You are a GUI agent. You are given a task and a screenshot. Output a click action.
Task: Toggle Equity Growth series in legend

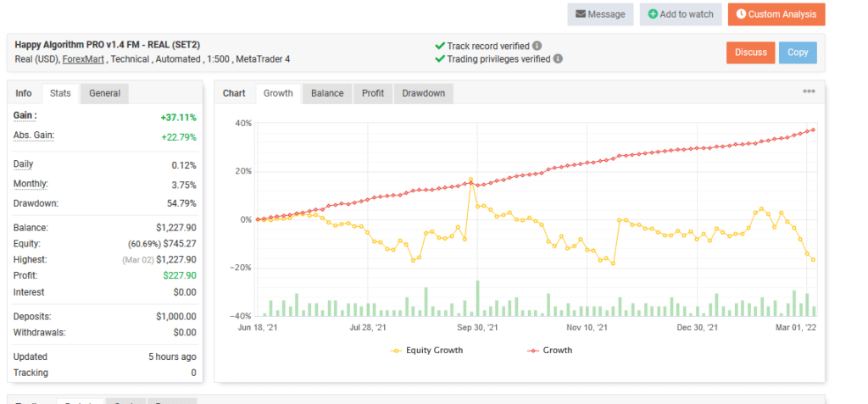point(428,350)
